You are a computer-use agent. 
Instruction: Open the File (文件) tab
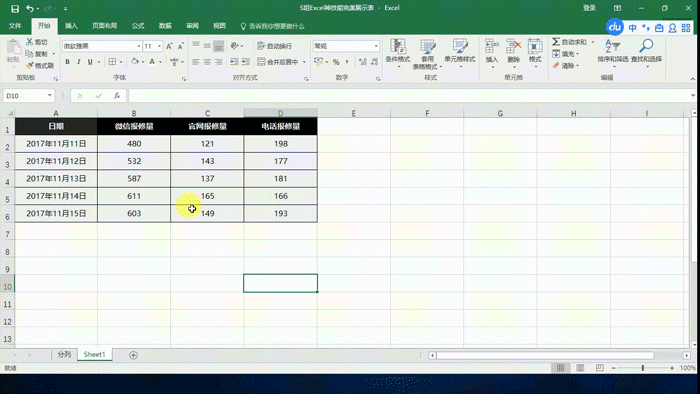[x=15, y=26]
